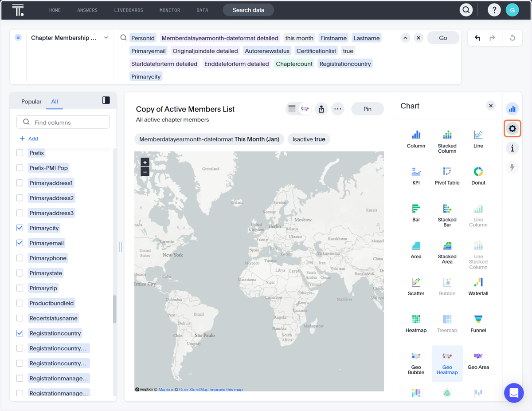532x411 pixels.
Task: Collapse the left data panel with the layout icon
Action: pos(106,100)
